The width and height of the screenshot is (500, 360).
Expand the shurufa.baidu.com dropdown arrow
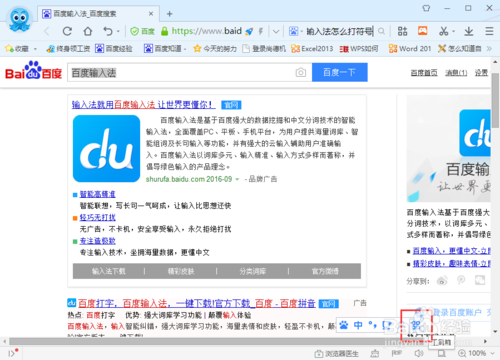pos(237,179)
